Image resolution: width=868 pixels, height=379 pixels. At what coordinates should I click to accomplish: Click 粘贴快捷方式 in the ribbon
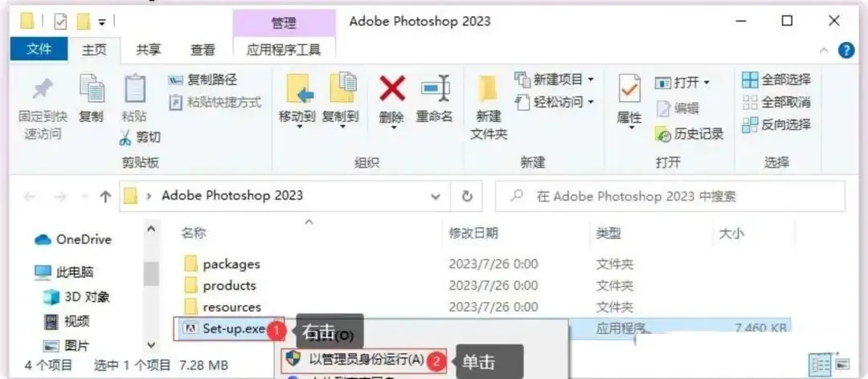point(215,102)
